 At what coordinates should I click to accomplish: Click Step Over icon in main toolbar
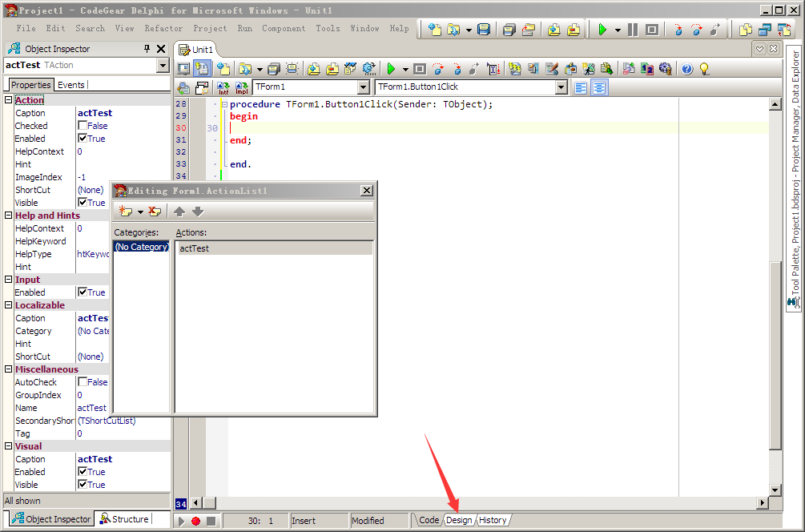(x=697, y=30)
